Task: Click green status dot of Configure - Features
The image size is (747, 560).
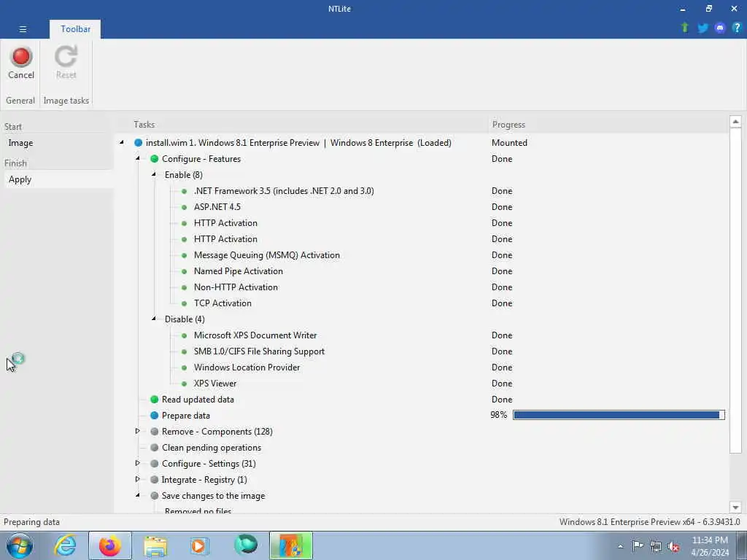Action: [155, 159]
